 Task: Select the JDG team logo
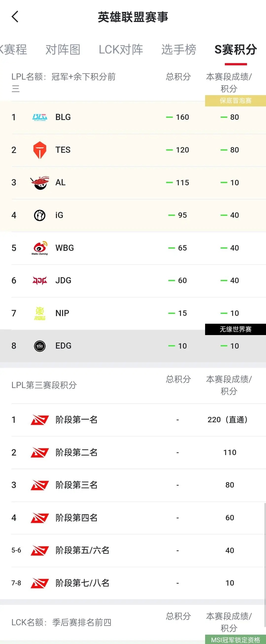click(39, 281)
